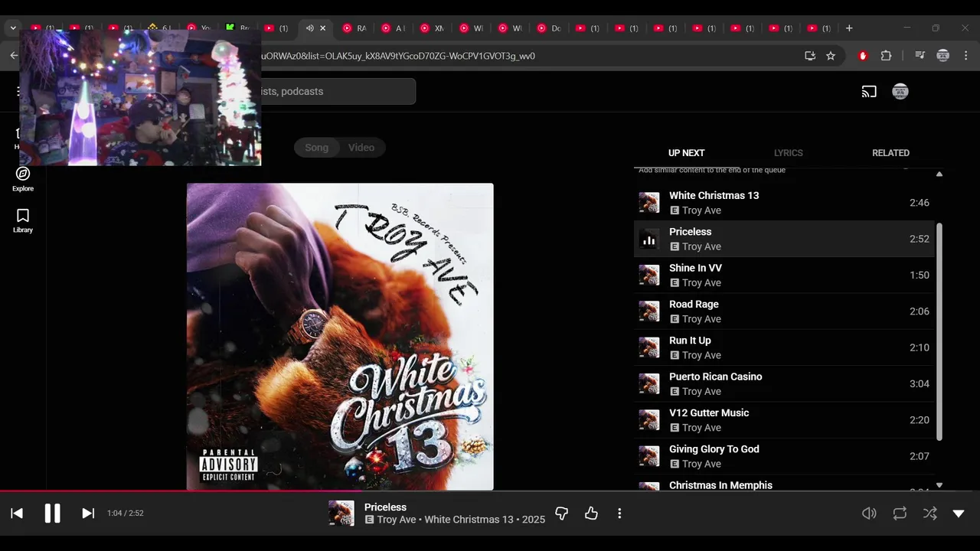Toggle shuffle mode
This screenshot has height=551, width=980.
coord(929,514)
